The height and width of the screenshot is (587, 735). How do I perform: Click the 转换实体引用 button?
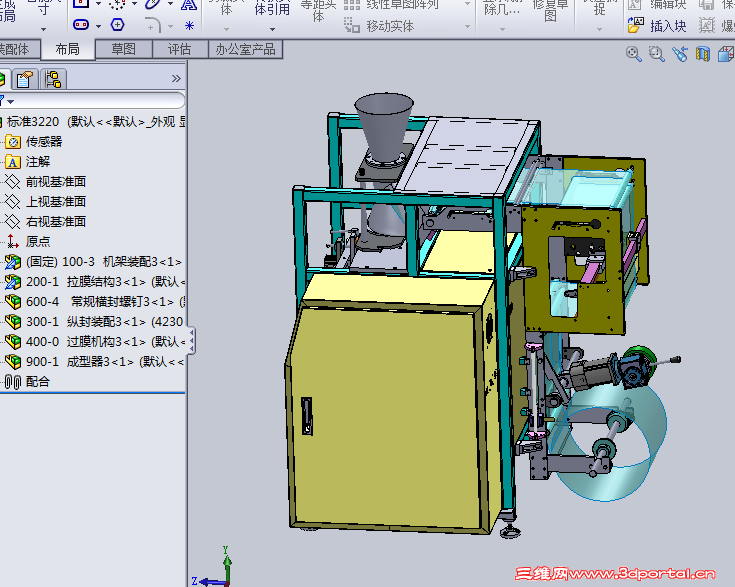pyautogui.click(x=272, y=10)
